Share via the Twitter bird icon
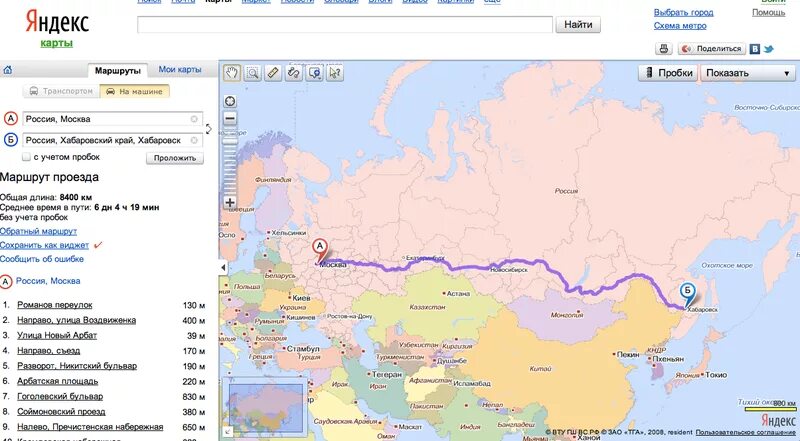 (x=768, y=49)
